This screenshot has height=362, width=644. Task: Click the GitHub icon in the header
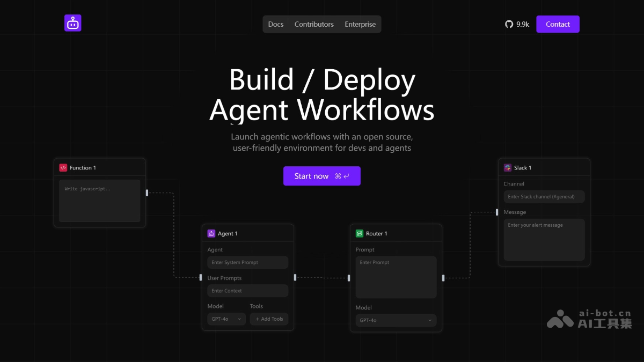click(x=508, y=24)
